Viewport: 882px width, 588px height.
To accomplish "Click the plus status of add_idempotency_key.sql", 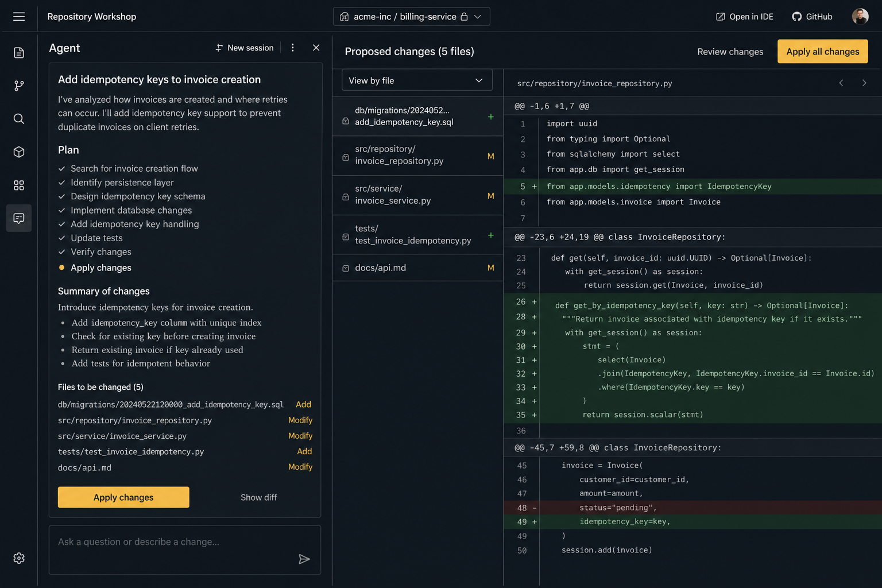I will click(x=491, y=117).
